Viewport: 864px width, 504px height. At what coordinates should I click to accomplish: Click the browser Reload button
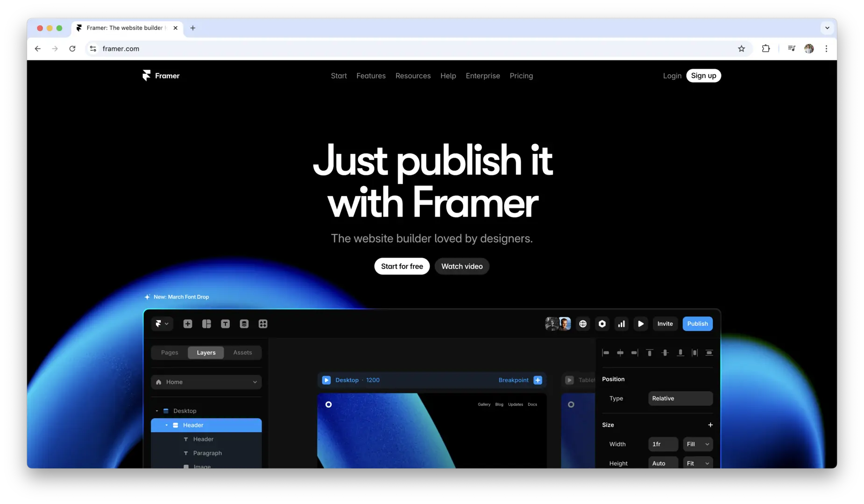tap(72, 49)
